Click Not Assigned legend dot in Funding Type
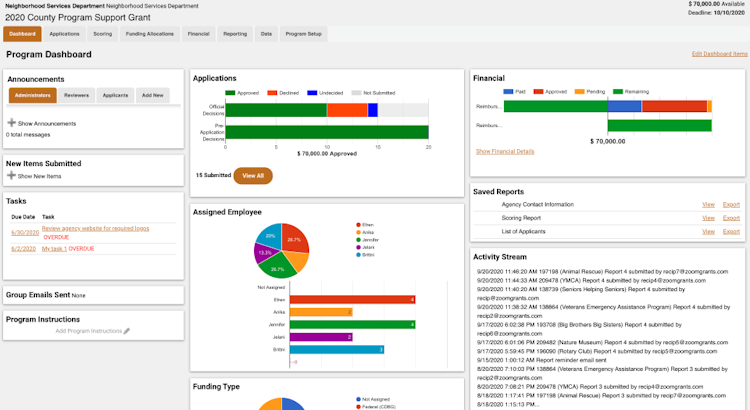The width and height of the screenshot is (750, 410). click(358, 399)
